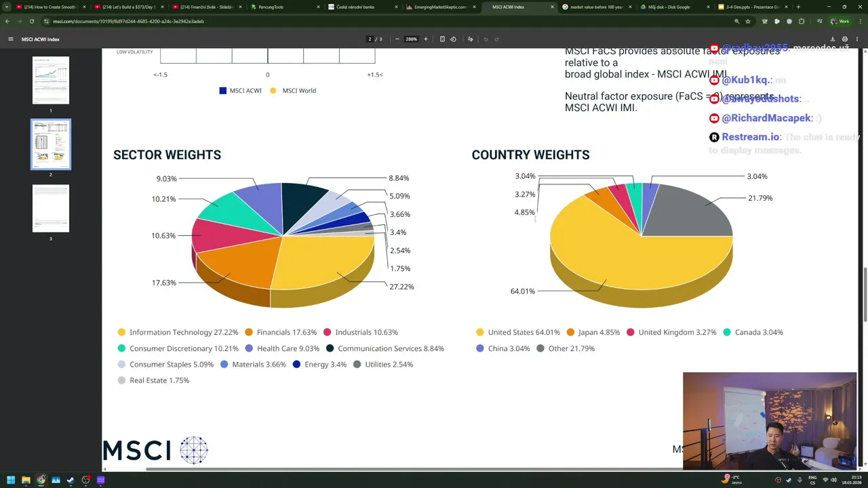Zoom out with the minus icon
Screen dimensions: 868x488
click(x=397, y=39)
